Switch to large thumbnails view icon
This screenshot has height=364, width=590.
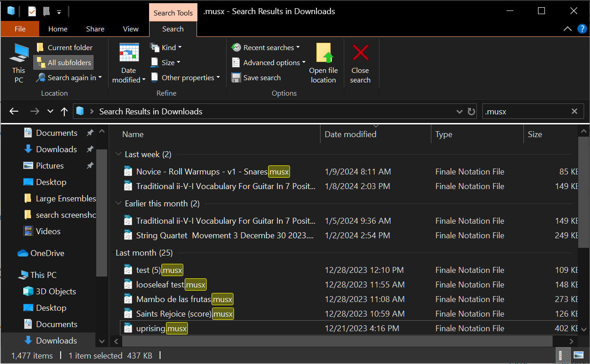tap(578, 355)
